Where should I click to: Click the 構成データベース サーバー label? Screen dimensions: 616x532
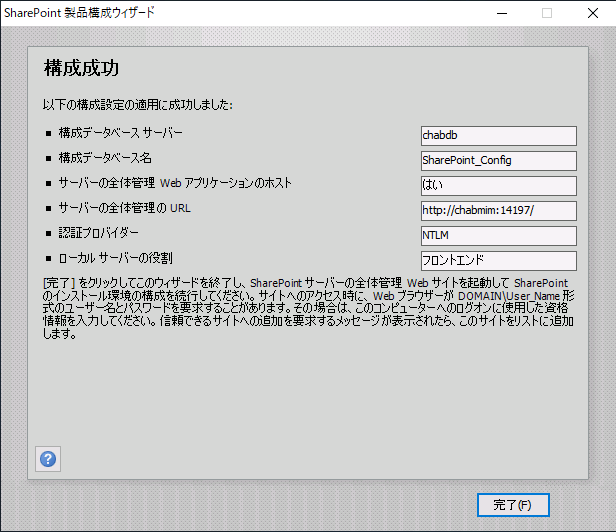click(121, 133)
